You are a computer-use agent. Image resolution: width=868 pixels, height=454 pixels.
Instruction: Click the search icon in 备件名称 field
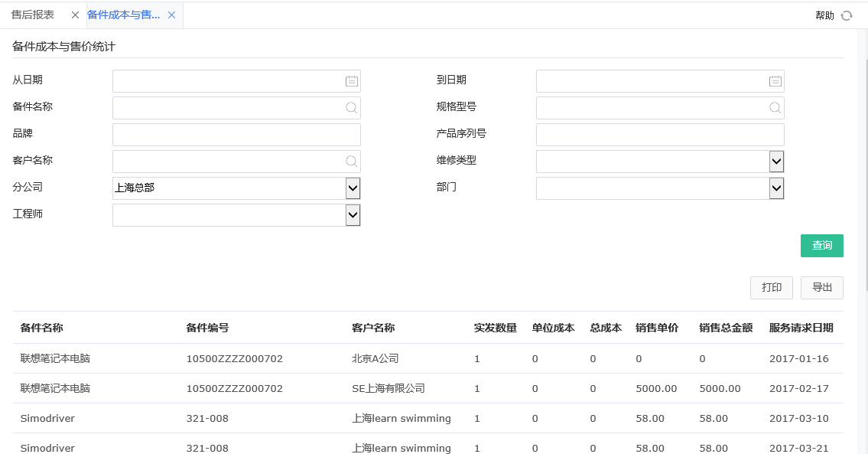(x=350, y=107)
